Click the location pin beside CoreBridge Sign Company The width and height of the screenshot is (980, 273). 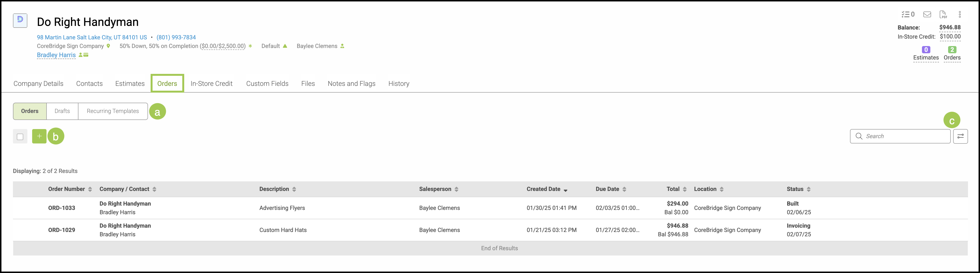coord(108,46)
